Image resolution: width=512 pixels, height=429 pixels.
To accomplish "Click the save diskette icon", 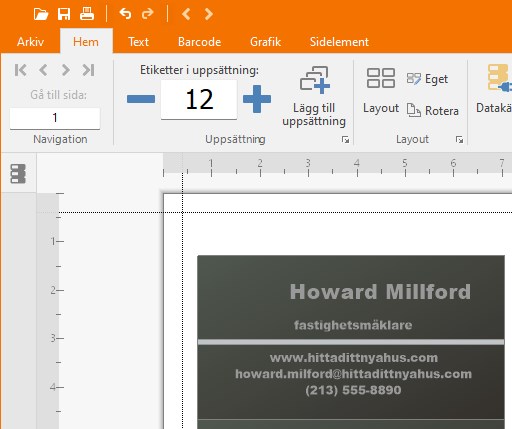I will (x=64, y=14).
